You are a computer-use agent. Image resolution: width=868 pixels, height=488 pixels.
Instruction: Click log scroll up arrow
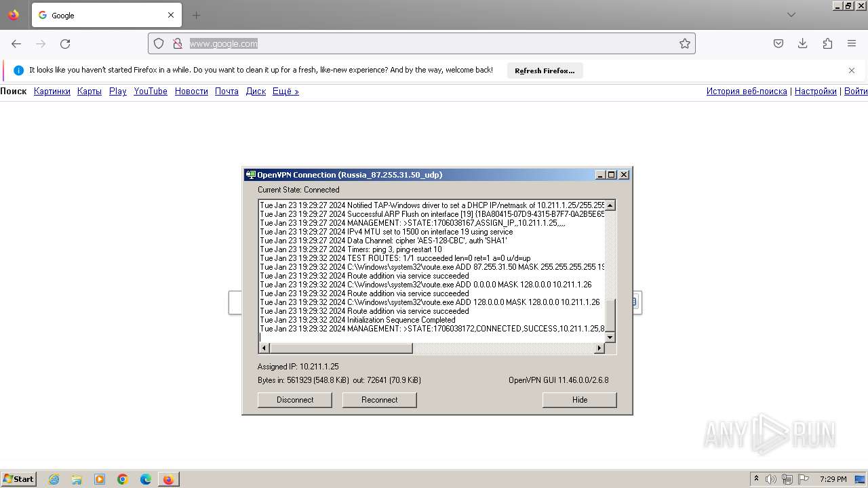click(610, 205)
